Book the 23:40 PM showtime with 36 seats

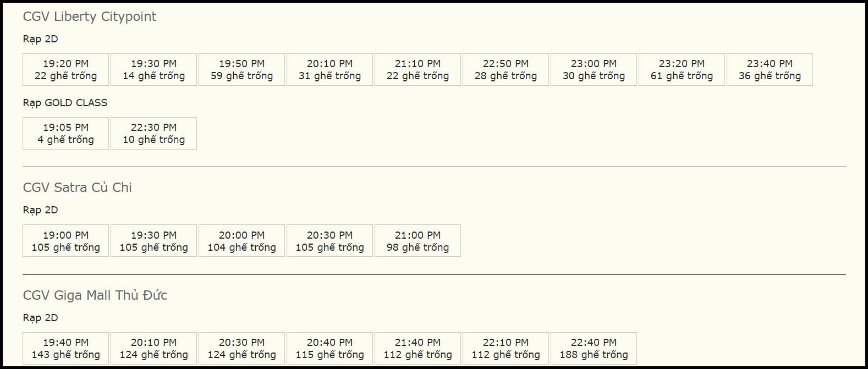pyautogui.click(x=770, y=70)
